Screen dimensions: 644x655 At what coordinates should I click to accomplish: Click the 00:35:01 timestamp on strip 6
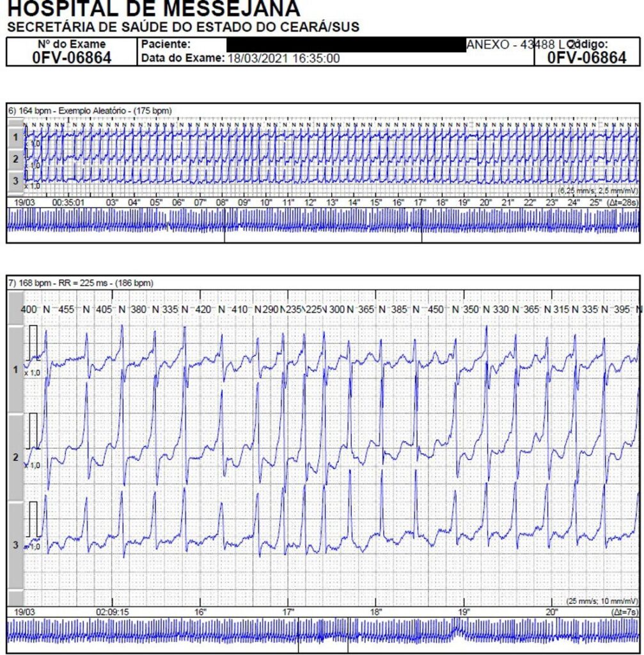[x=68, y=203]
